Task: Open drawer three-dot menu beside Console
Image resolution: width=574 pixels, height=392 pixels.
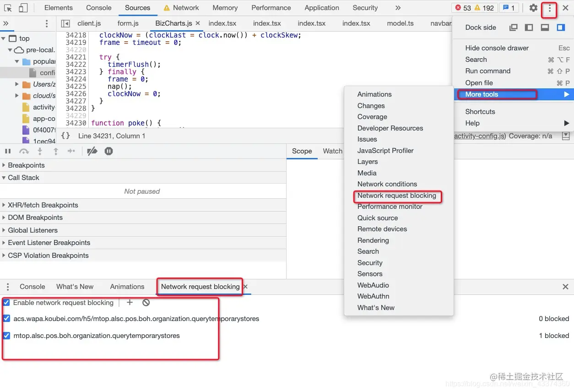Action: click(x=8, y=287)
